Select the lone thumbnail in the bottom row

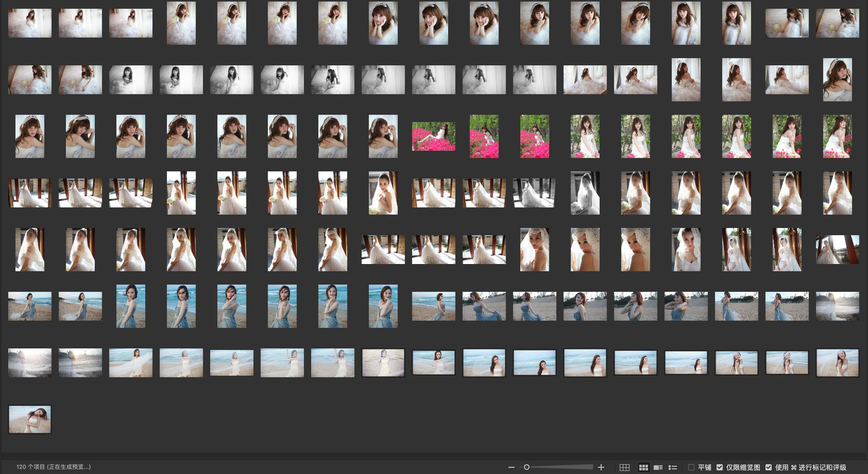tap(30, 419)
